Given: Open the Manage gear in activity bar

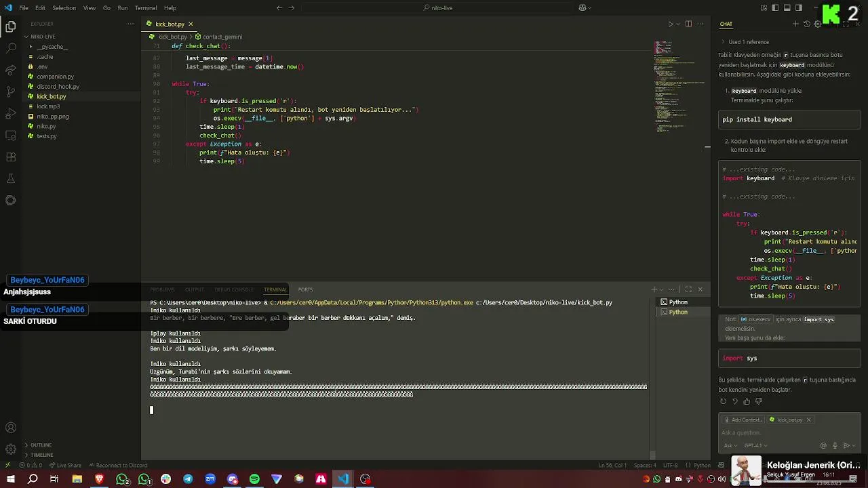Looking at the screenshot, I should click(x=11, y=449).
